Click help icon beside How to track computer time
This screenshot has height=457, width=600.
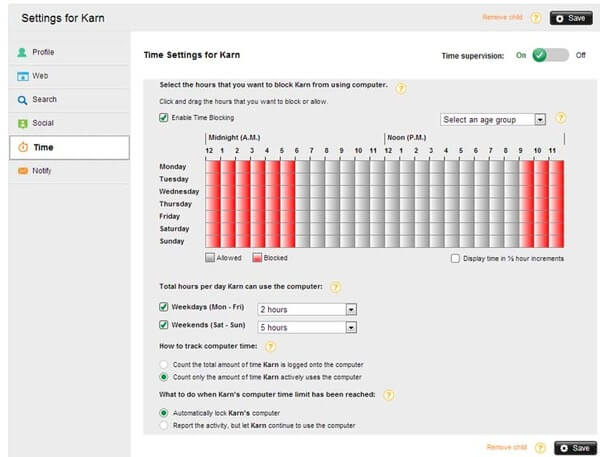(271, 346)
